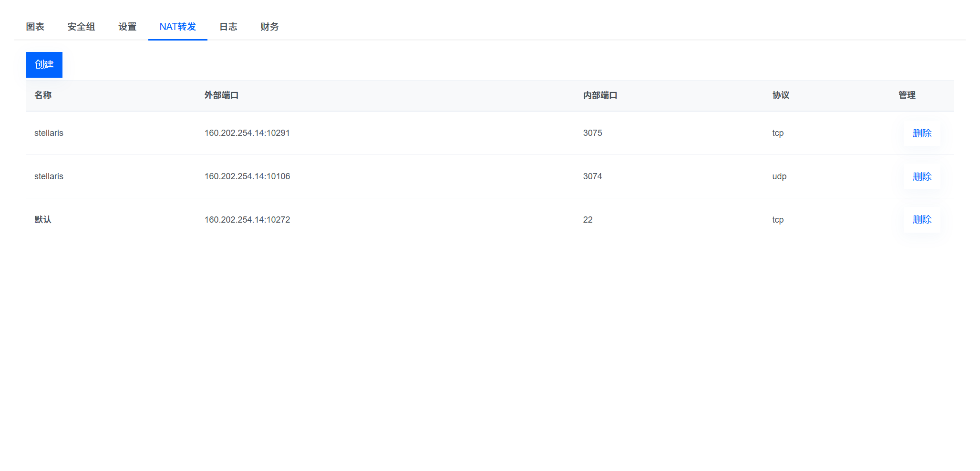The width and height of the screenshot is (980, 471).
Task: Select external port 160.202.254.14:10106
Action: click(247, 176)
